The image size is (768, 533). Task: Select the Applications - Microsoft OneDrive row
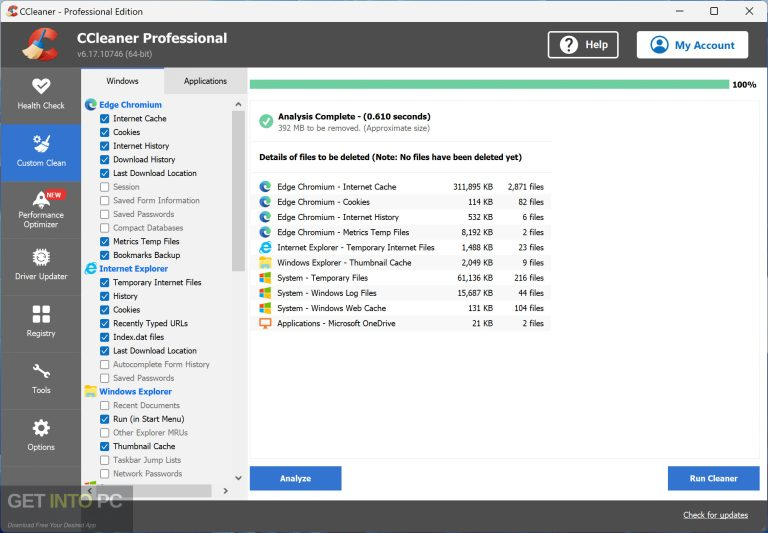coord(401,323)
